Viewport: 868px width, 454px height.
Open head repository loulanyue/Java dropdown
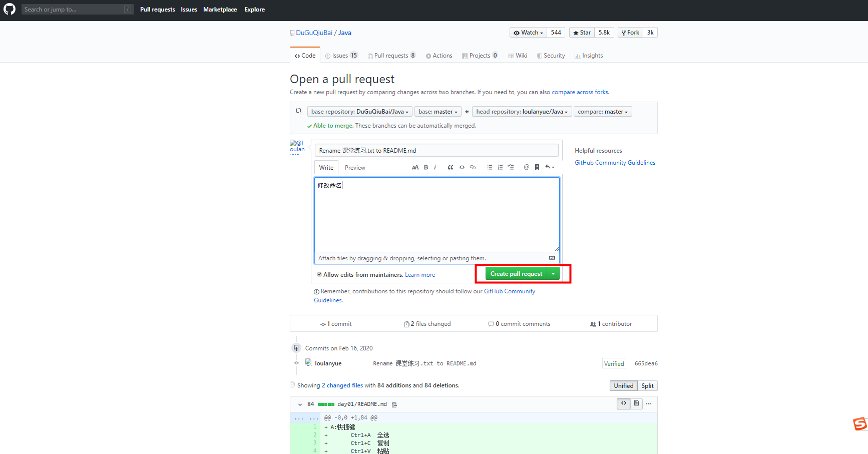tap(522, 112)
